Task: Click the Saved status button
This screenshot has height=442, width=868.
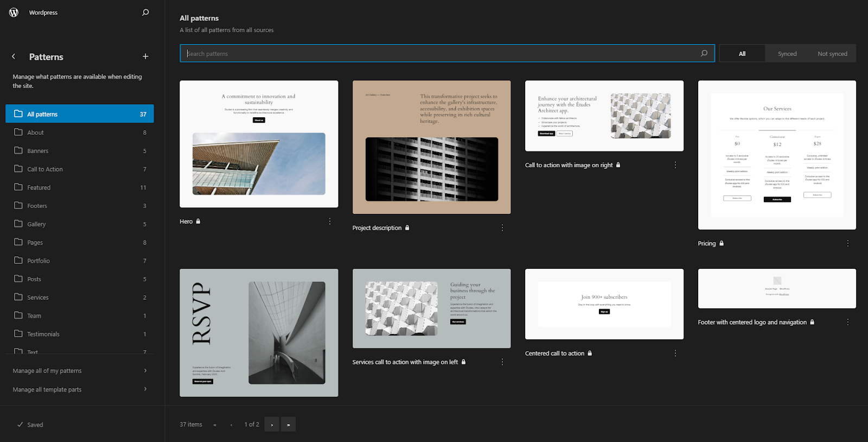Action: pos(30,425)
